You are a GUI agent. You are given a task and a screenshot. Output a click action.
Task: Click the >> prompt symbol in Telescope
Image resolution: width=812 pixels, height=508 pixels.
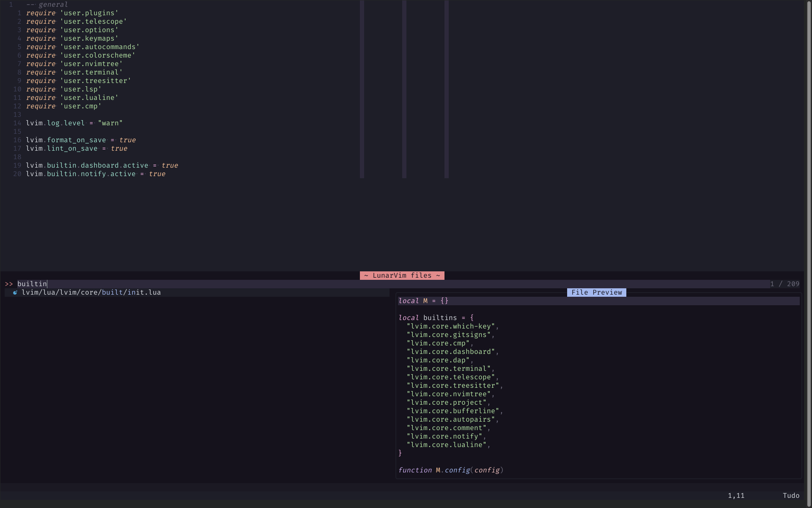[9, 284]
